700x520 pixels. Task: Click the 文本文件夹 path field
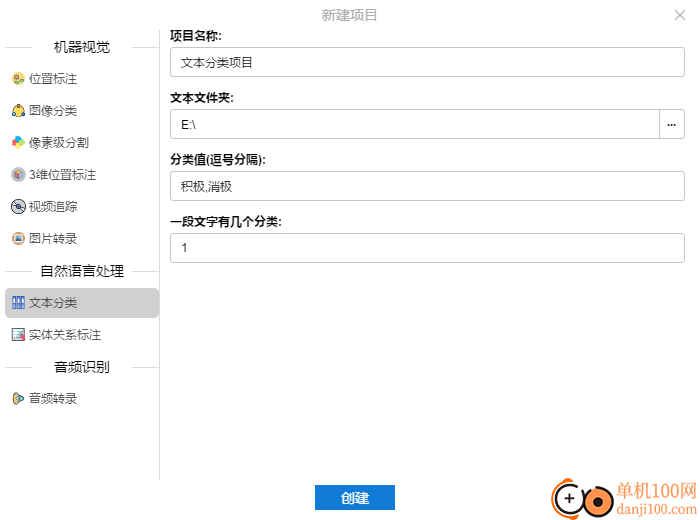point(415,125)
